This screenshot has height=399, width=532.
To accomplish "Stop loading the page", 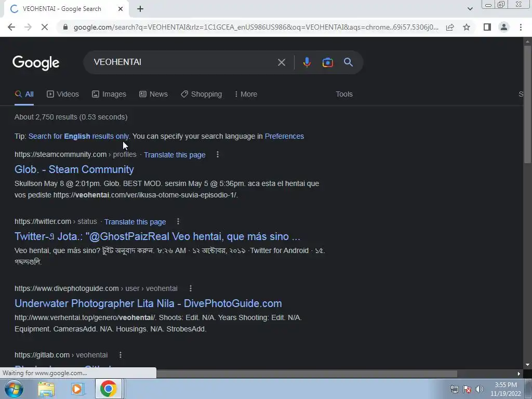I will click(x=45, y=27).
